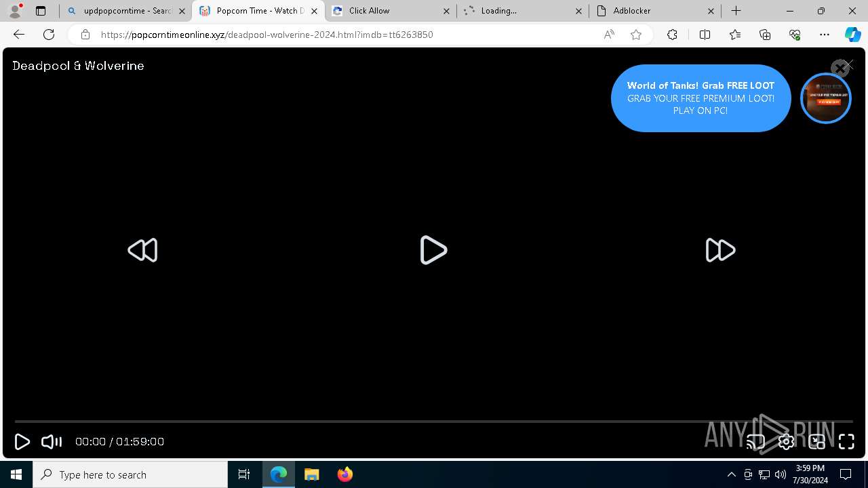This screenshot has height=488, width=868.
Task: Open a new browser tab
Action: (736, 11)
